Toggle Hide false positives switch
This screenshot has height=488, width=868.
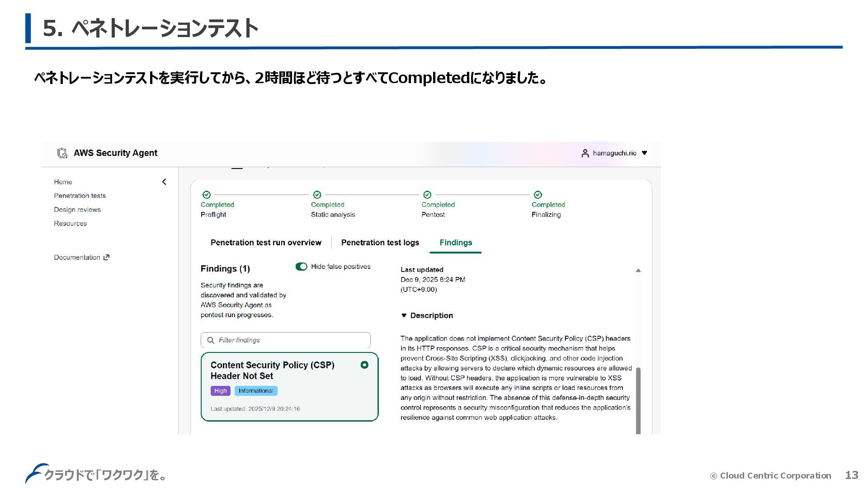click(301, 267)
